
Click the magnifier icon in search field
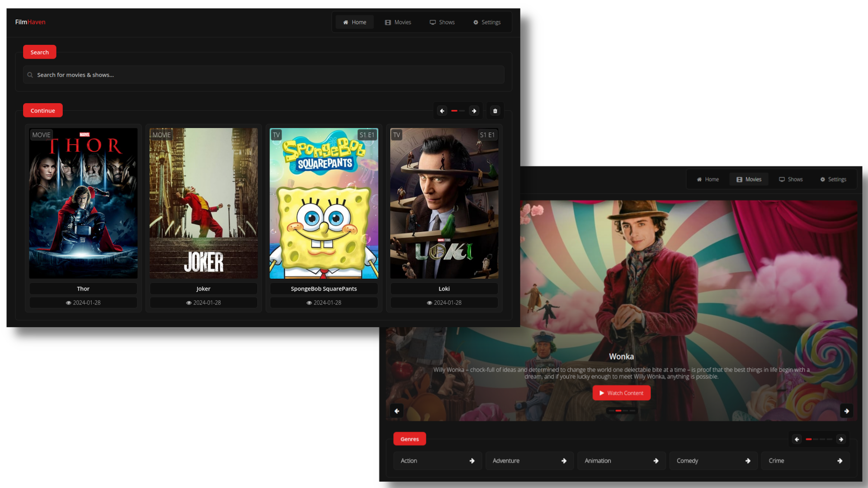pyautogui.click(x=30, y=75)
